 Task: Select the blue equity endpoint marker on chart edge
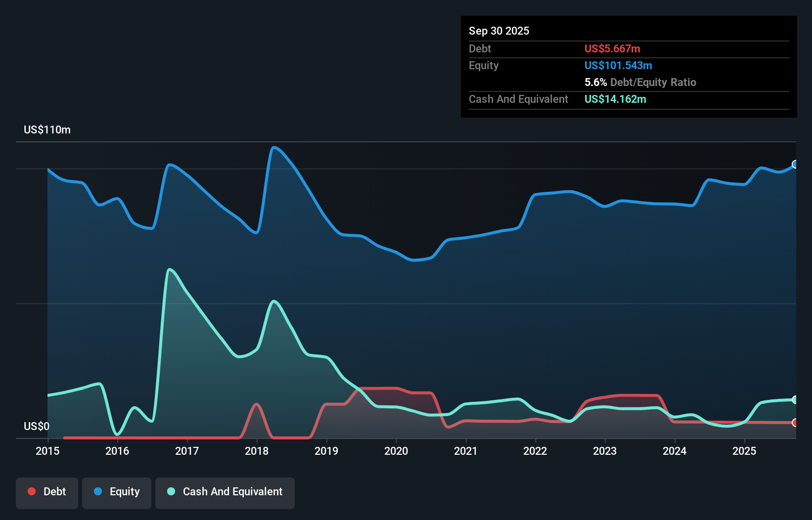pos(795,164)
